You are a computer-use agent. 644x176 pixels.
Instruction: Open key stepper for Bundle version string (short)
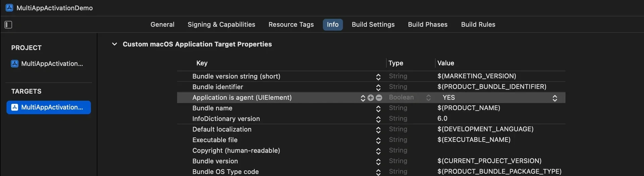[378, 77]
